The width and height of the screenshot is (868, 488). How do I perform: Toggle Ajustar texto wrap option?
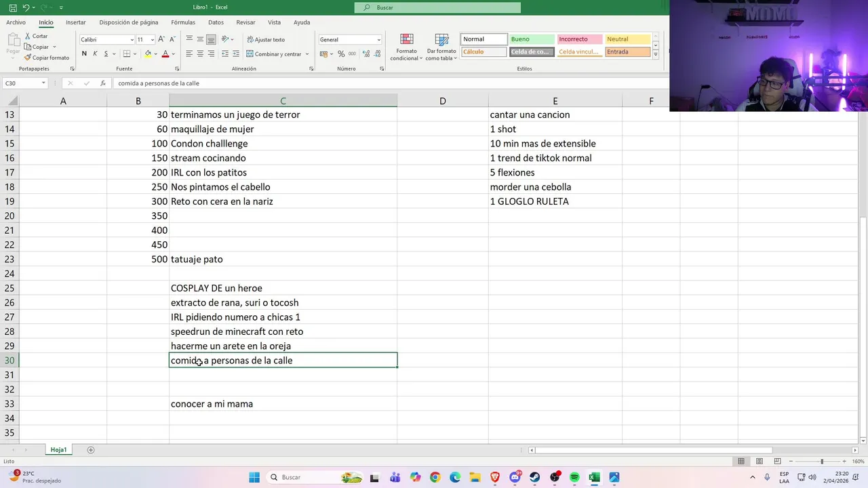click(266, 39)
